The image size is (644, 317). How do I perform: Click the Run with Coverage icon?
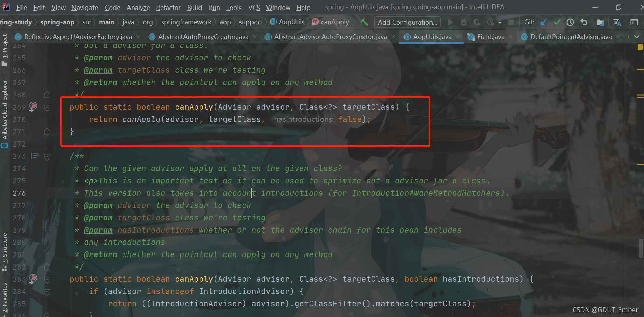[477, 22]
